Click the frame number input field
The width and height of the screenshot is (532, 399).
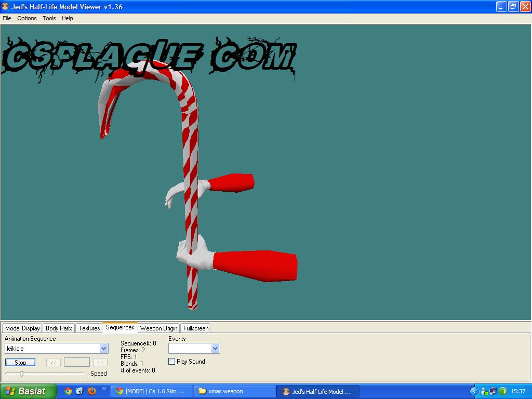(77, 362)
